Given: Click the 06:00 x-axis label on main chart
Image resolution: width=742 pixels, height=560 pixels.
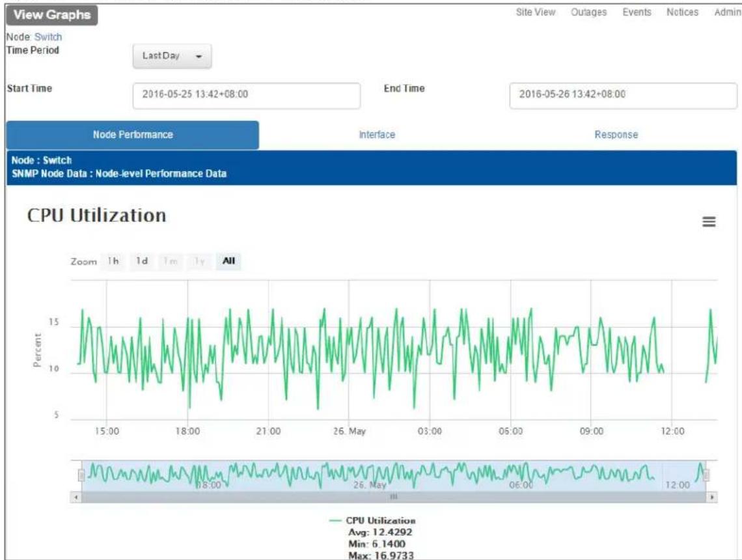Looking at the screenshot, I should pyautogui.click(x=510, y=431).
